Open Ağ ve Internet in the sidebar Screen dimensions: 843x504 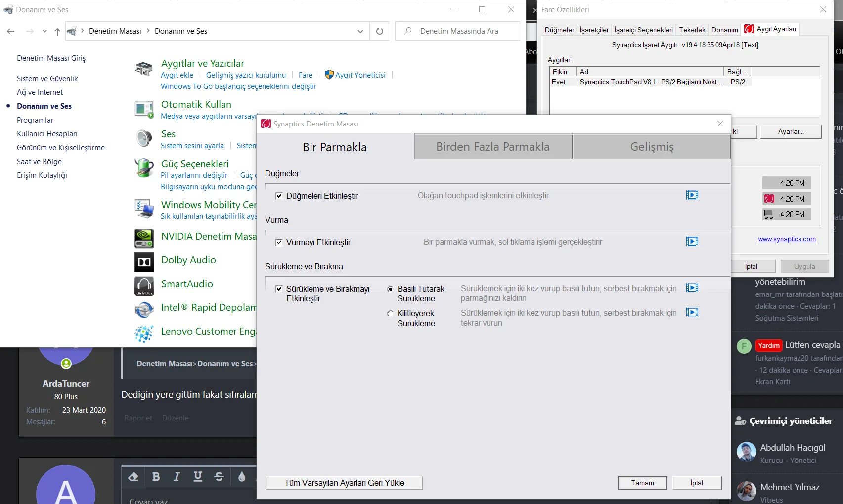[x=40, y=92]
